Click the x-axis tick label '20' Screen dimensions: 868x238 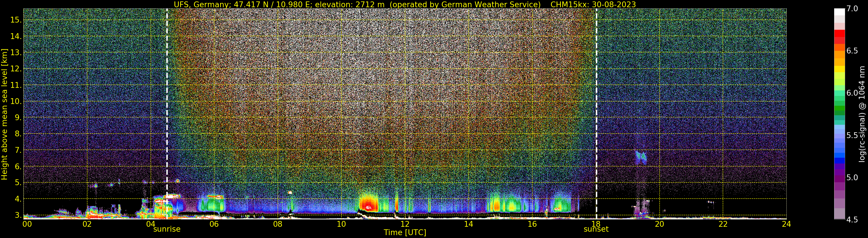point(659,224)
